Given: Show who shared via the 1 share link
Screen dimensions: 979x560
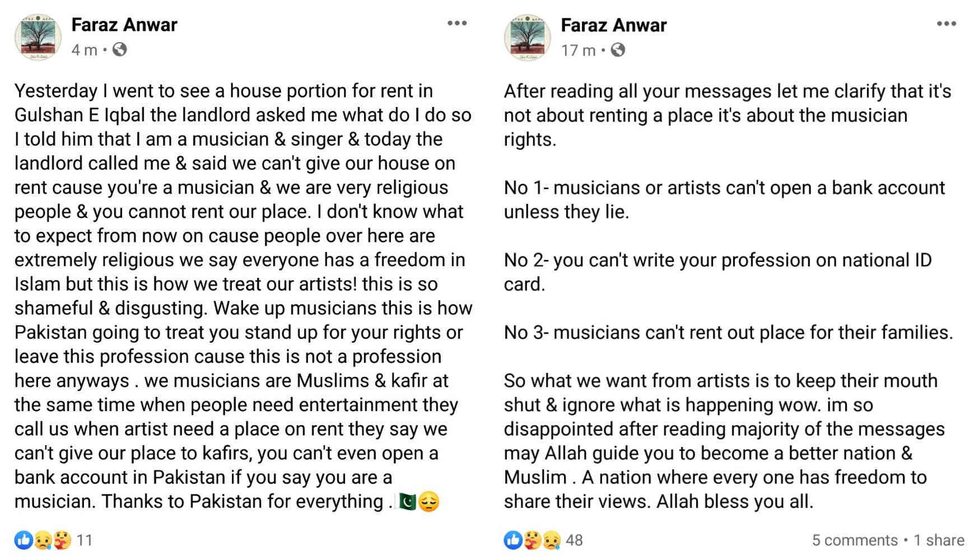Looking at the screenshot, I should tap(939, 540).
